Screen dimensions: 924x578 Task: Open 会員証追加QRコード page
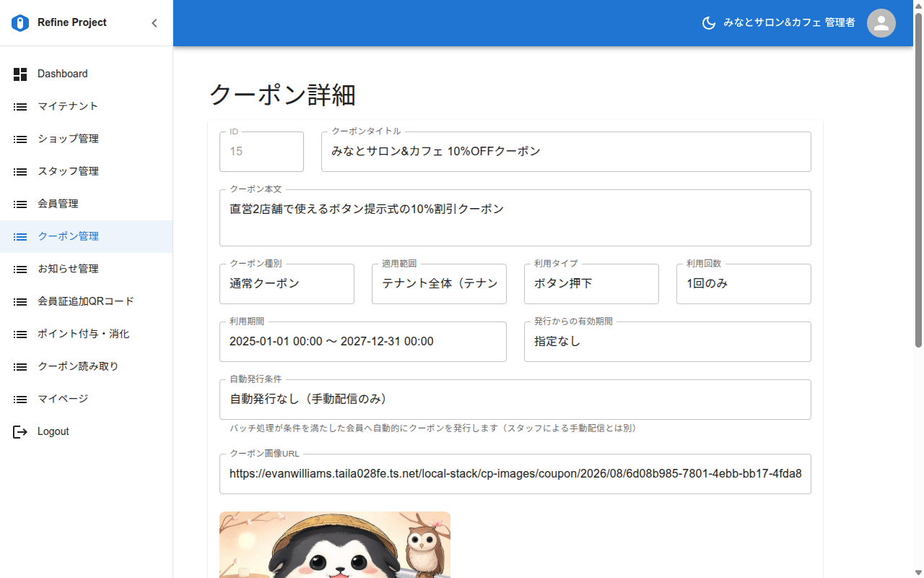pyautogui.click(x=87, y=301)
